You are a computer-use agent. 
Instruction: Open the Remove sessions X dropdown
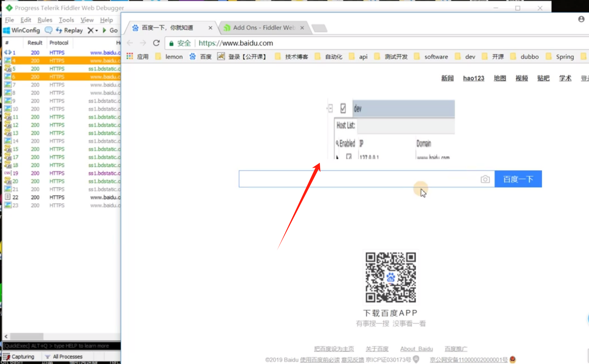coord(93,30)
